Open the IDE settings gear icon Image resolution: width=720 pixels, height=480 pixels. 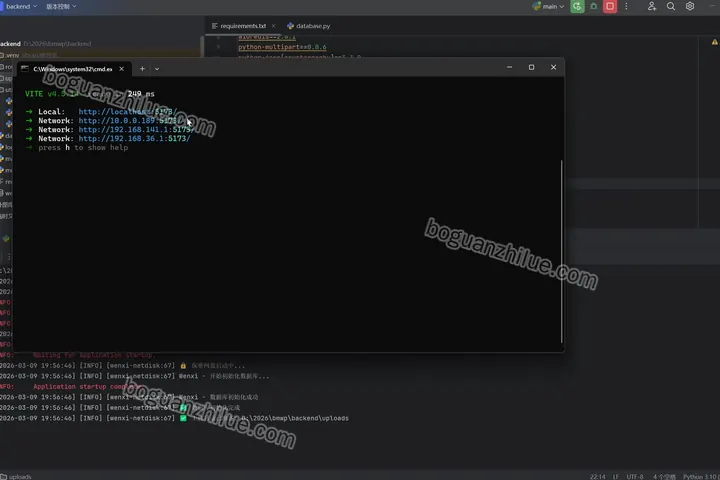pos(690,6)
